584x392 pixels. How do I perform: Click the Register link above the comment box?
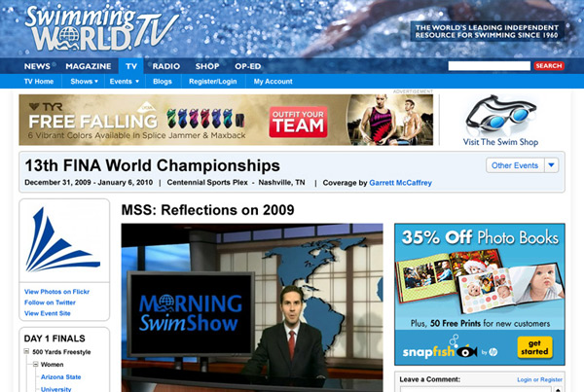[x=551, y=379]
